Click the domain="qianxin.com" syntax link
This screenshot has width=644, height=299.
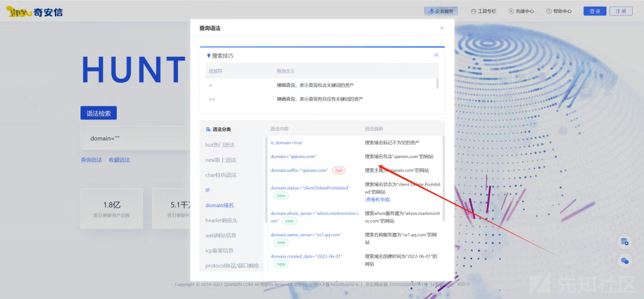tap(293, 156)
